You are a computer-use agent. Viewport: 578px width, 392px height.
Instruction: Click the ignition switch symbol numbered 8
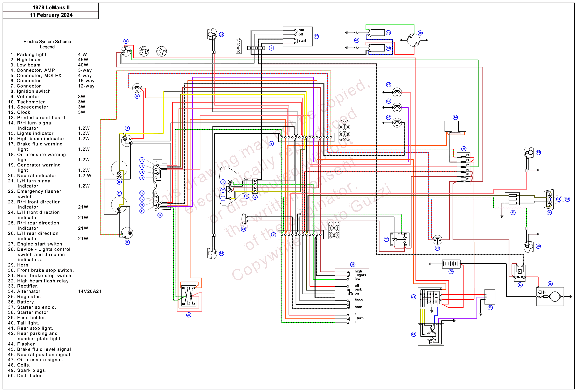click(x=126, y=51)
